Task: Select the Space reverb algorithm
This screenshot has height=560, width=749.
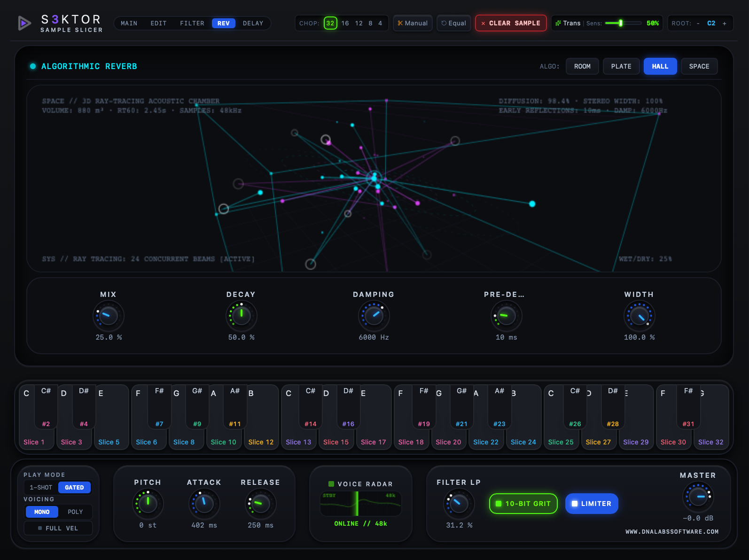Action: pos(699,66)
